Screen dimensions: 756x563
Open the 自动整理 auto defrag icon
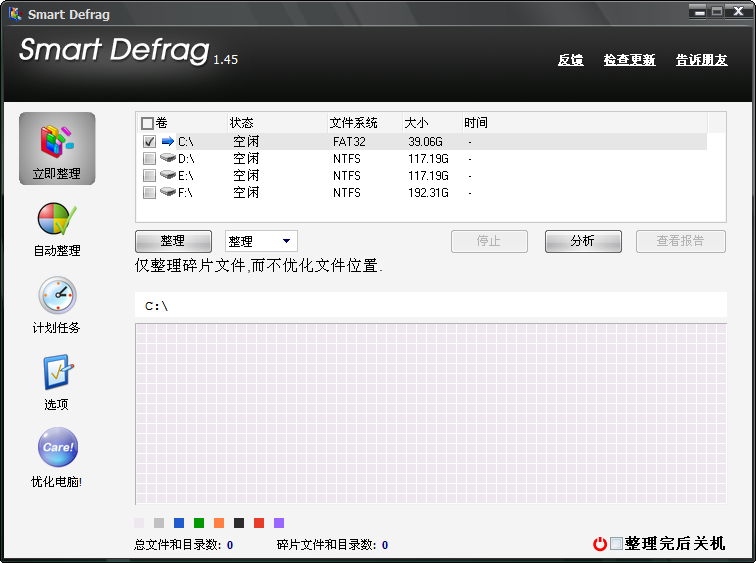tap(57, 219)
